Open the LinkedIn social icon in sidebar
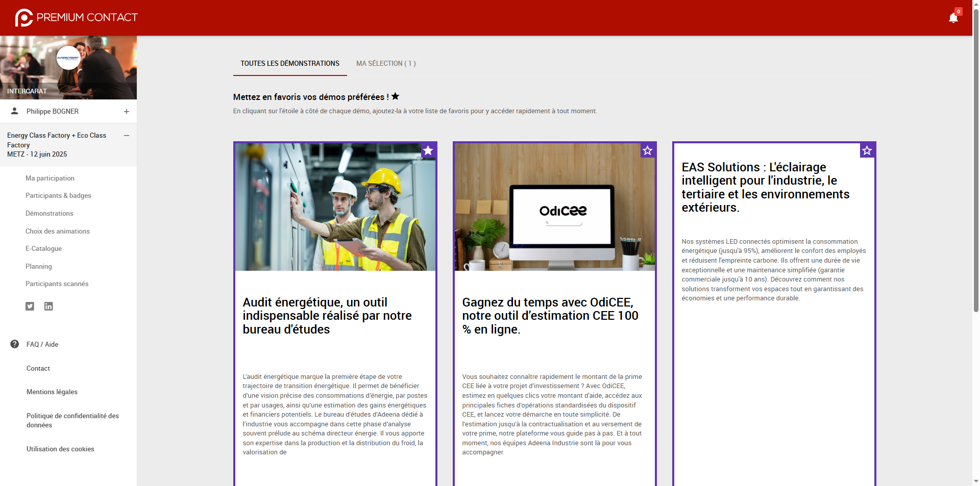 pyautogui.click(x=48, y=306)
